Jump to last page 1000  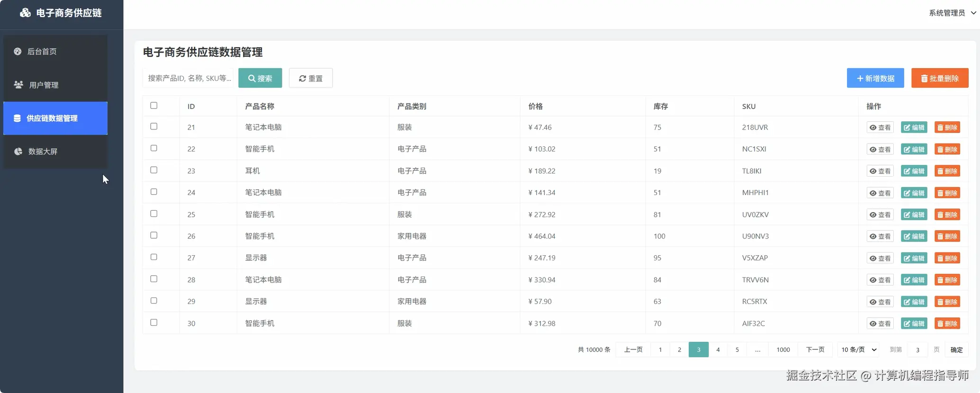click(783, 349)
